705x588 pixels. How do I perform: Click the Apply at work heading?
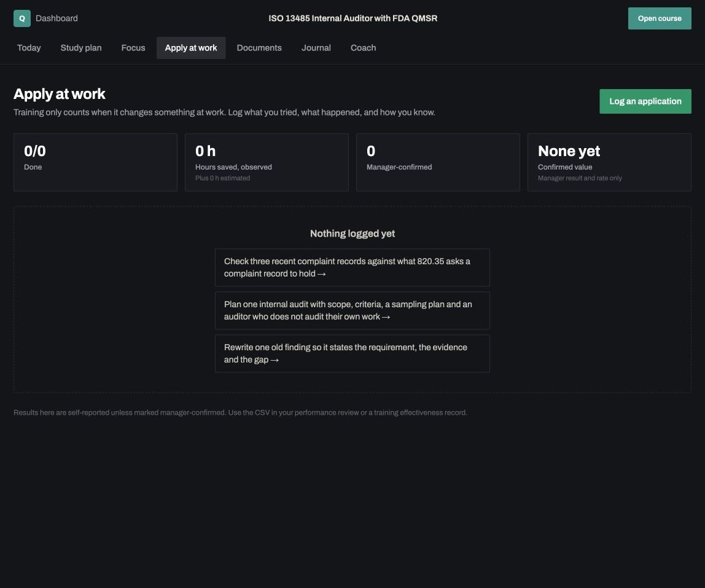click(60, 93)
